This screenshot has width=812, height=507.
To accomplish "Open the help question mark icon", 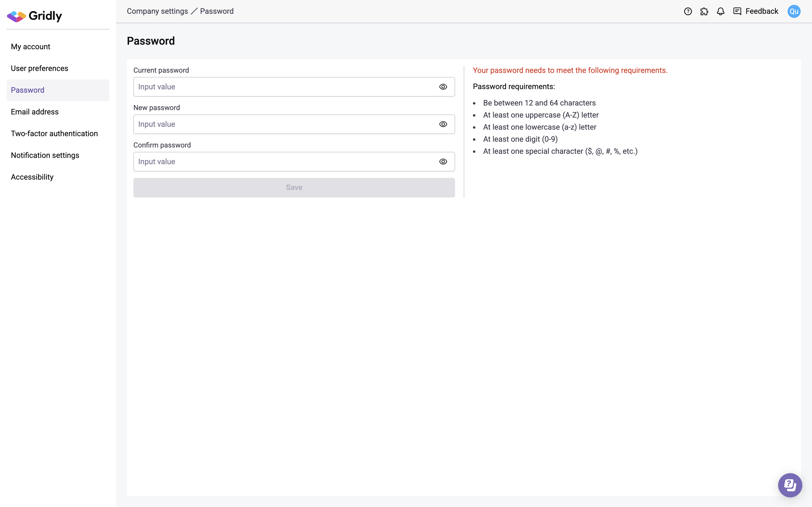I will pyautogui.click(x=688, y=11).
